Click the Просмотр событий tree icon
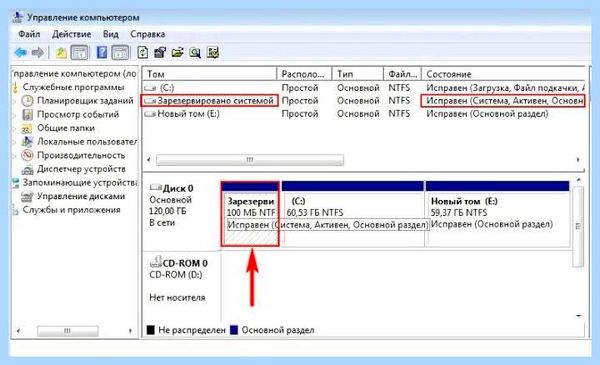 27,114
